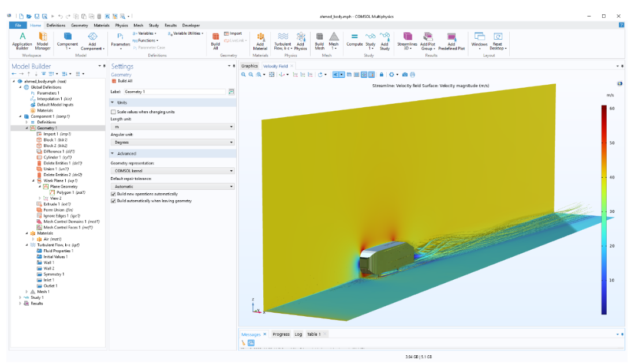Take an image snapshot of the plot
The width and height of the screenshot is (631, 364).
(405, 74)
